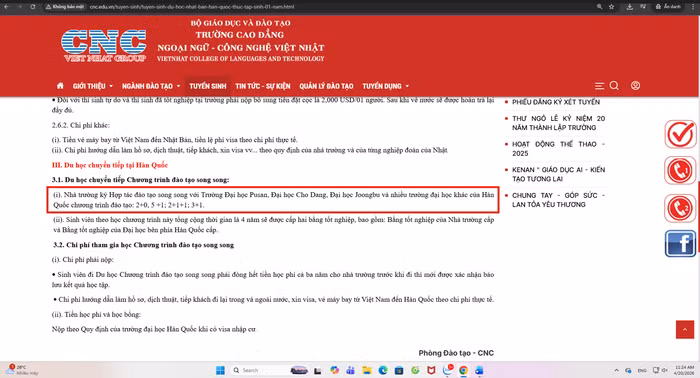Open the browser downloads icon
This screenshot has width=700, height=378.
(629, 7)
